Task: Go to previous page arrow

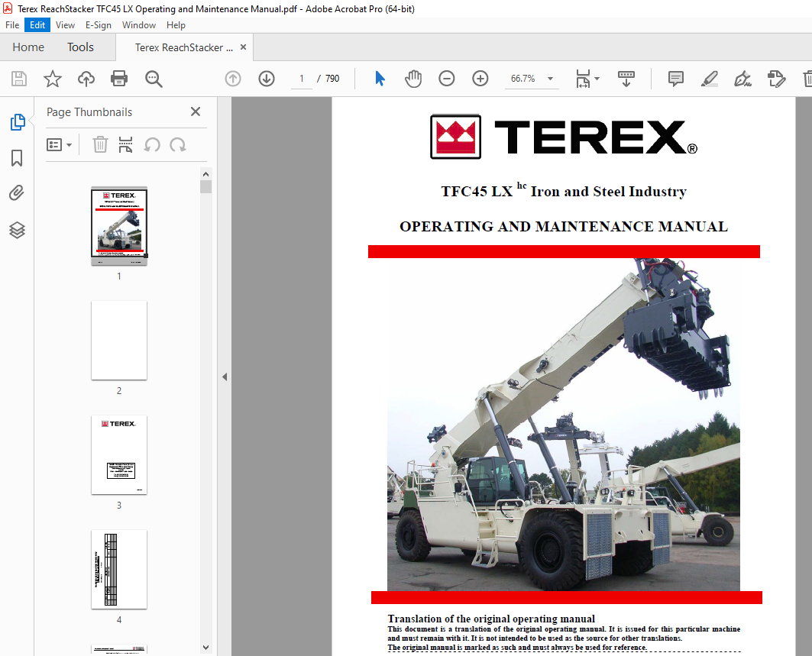Action: click(x=233, y=79)
